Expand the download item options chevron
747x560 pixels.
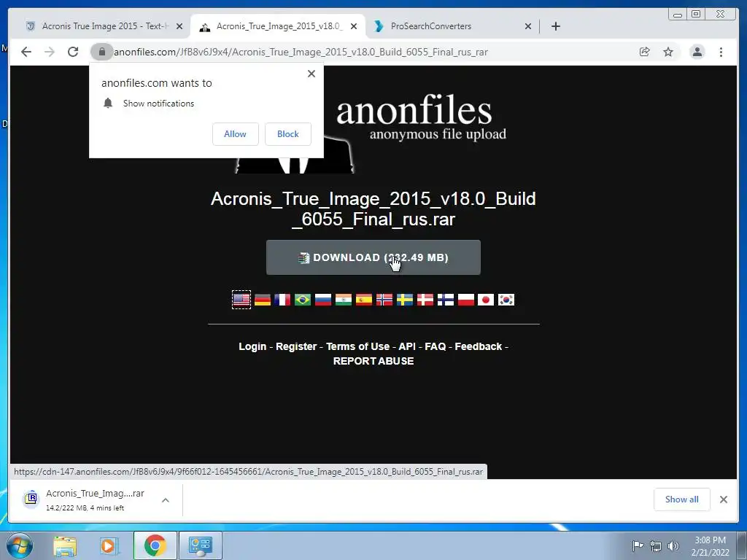click(x=166, y=500)
